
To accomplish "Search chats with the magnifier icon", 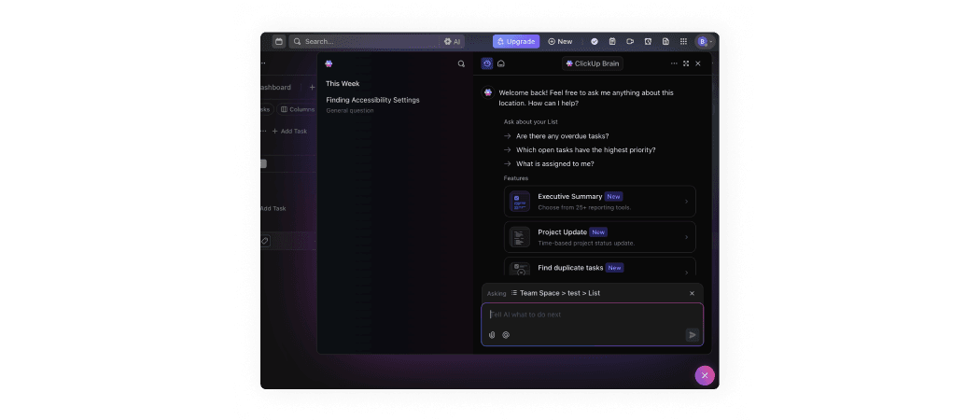I will click(461, 63).
